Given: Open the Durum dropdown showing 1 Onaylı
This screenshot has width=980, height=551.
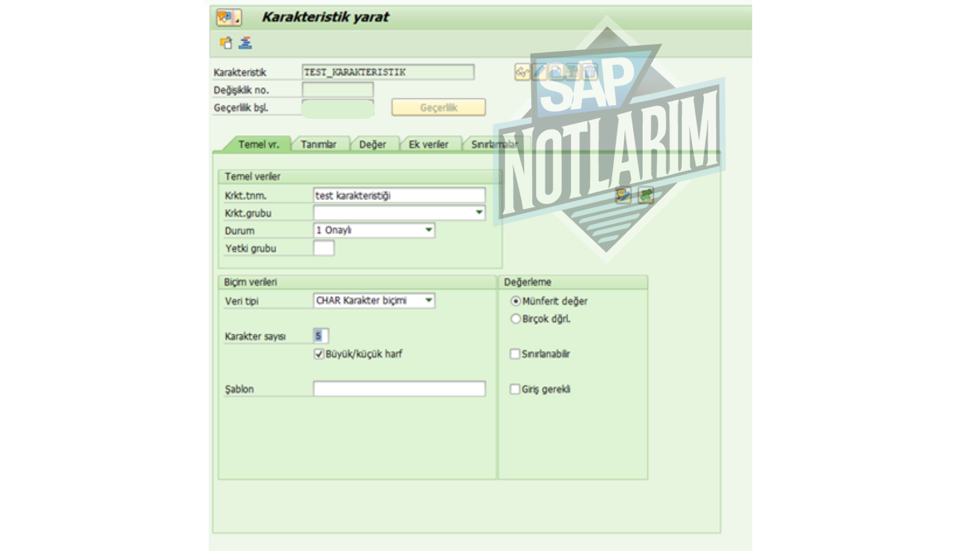Looking at the screenshot, I should (429, 230).
